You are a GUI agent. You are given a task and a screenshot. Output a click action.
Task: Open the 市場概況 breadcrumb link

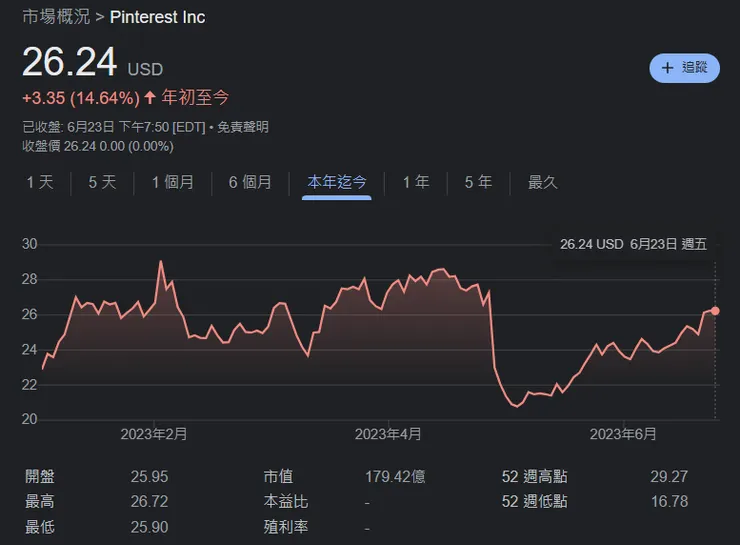(56, 17)
